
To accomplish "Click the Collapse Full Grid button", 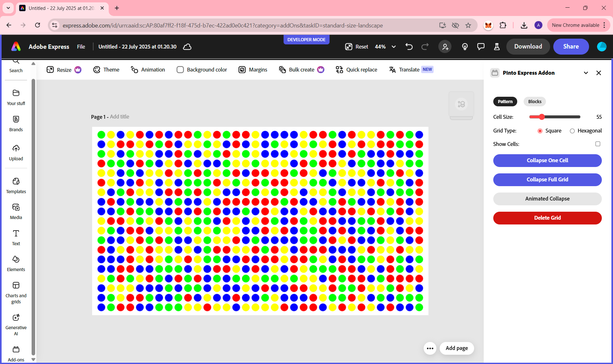I will (x=547, y=179).
